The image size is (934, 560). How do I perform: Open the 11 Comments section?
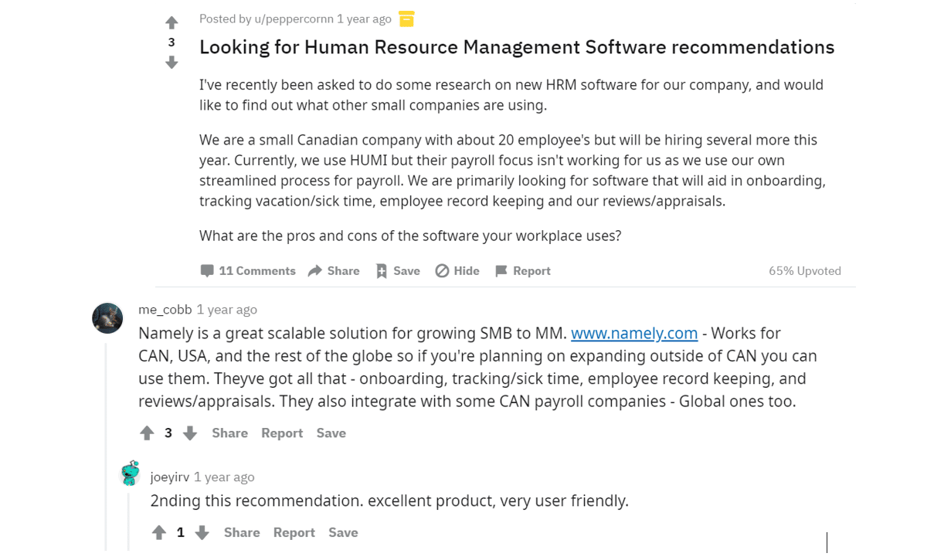coord(248,270)
